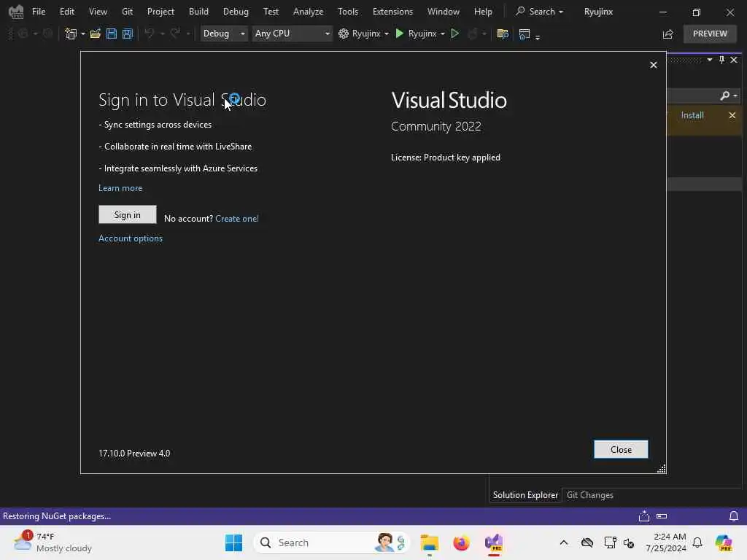Expand the New Project dropdown arrow

pos(83,34)
